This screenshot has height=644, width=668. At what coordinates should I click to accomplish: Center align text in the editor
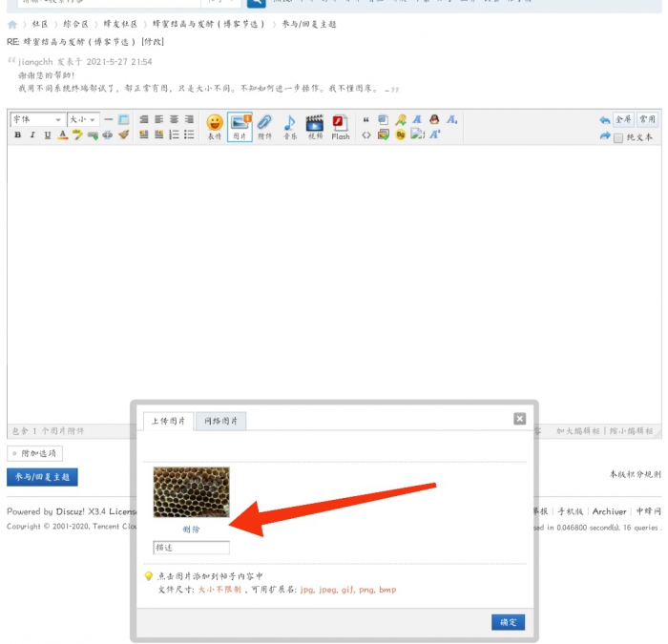[x=174, y=119]
